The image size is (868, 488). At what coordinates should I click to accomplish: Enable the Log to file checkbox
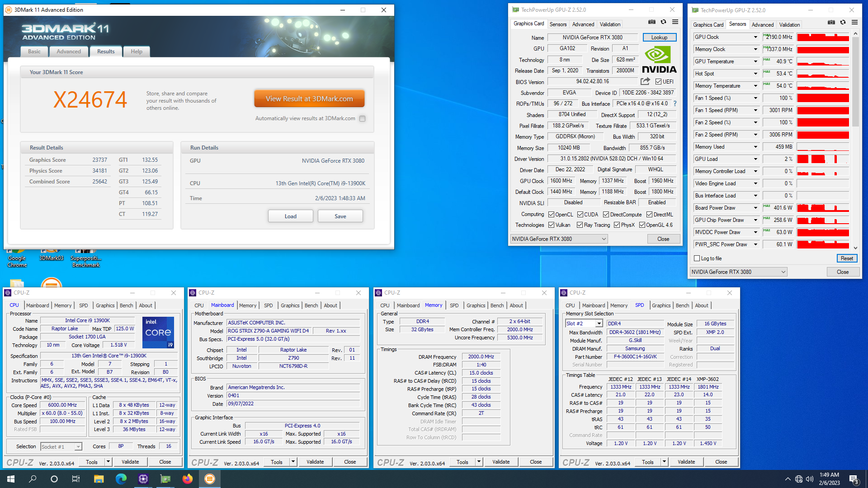coord(697,258)
